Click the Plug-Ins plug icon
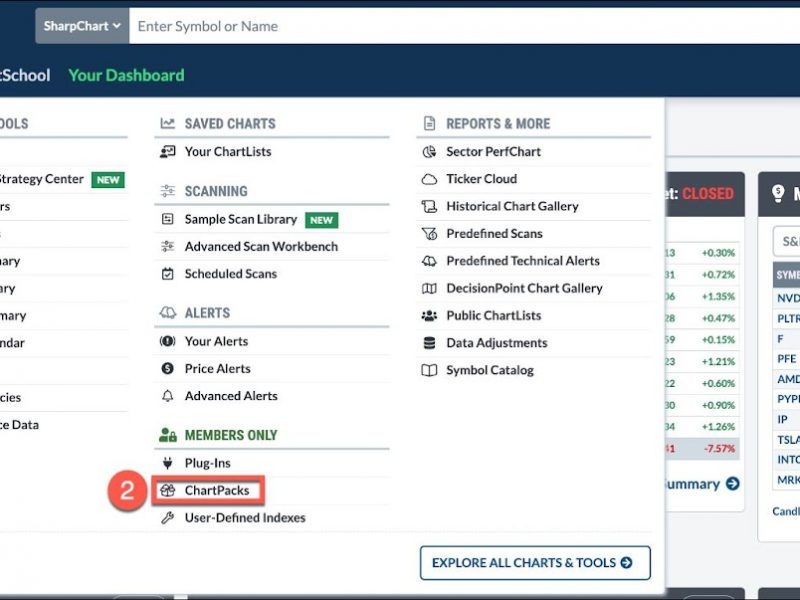The width and height of the screenshot is (800, 600). coord(167,463)
